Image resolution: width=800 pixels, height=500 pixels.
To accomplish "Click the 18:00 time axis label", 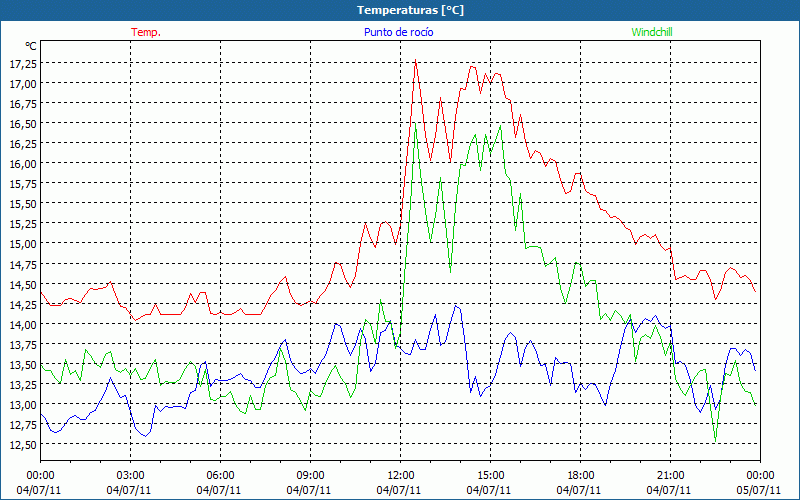I will [x=581, y=475].
